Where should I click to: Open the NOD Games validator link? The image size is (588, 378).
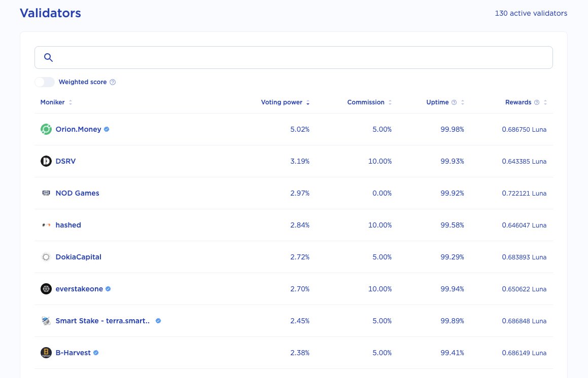click(x=77, y=193)
